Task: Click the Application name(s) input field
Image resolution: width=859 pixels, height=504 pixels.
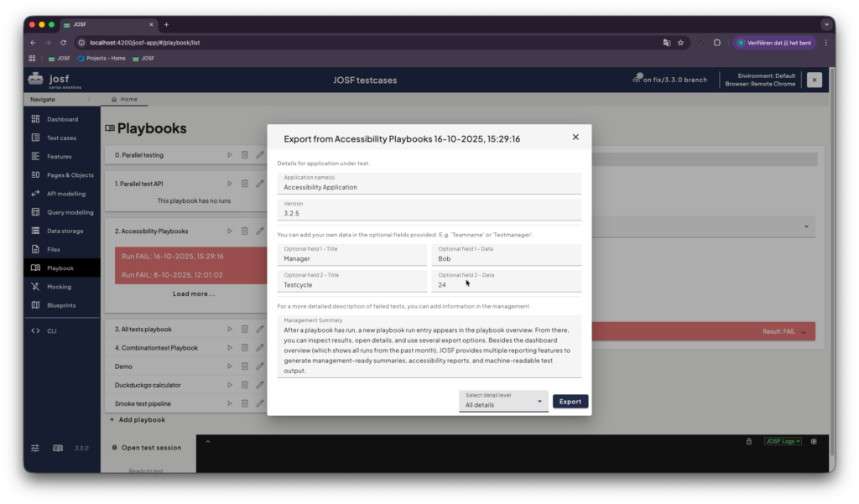Action: point(429,187)
